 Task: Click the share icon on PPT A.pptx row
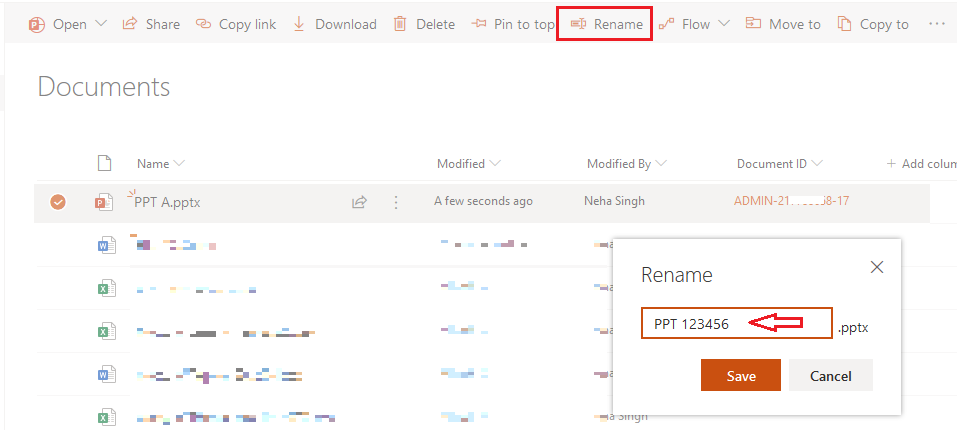click(x=359, y=202)
